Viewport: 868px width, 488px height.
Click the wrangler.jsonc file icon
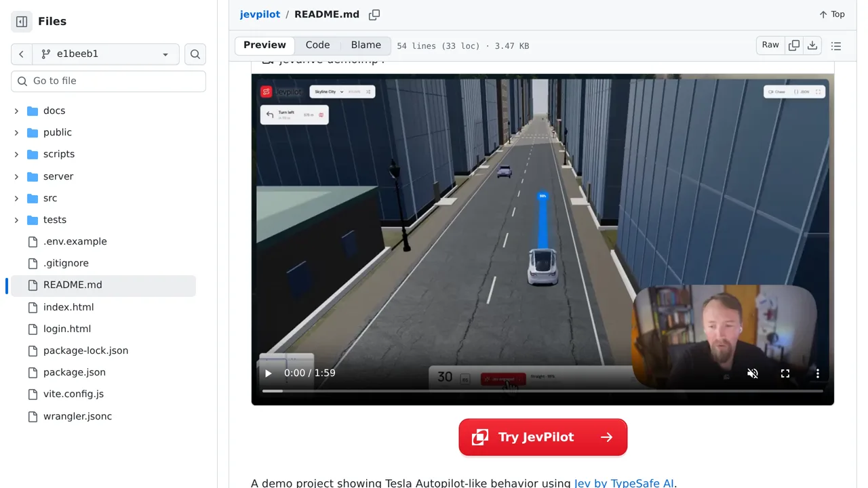coord(33,416)
